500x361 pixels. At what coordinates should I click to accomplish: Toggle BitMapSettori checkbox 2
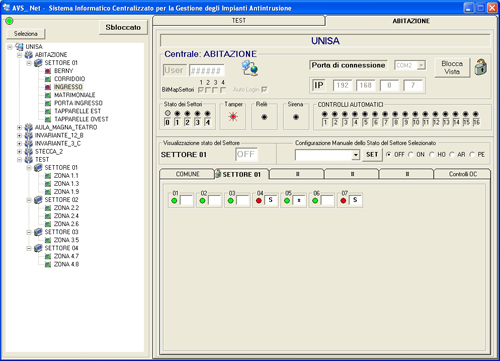click(x=208, y=90)
